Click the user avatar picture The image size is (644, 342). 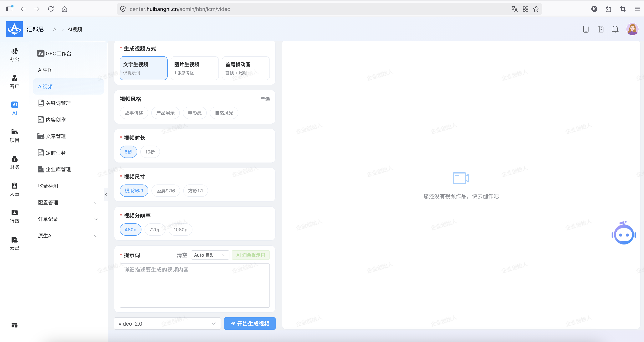coord(632,29)
